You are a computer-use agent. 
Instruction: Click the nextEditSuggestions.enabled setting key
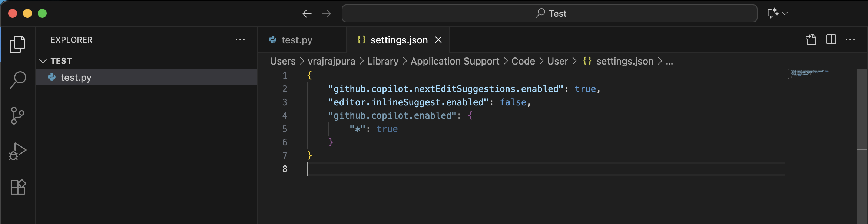(x=445, y=89)
